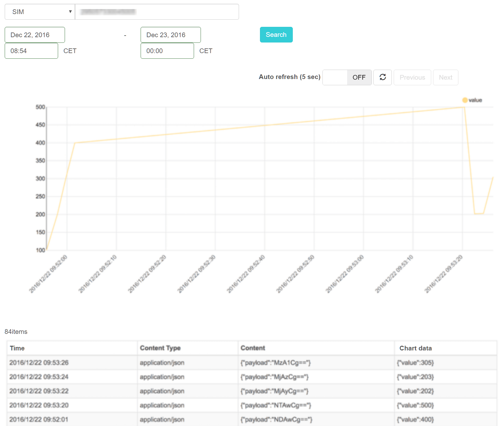This screenshot has height=426, width=504.
Task: Open the SIM type dropdown
Action: 40,12
